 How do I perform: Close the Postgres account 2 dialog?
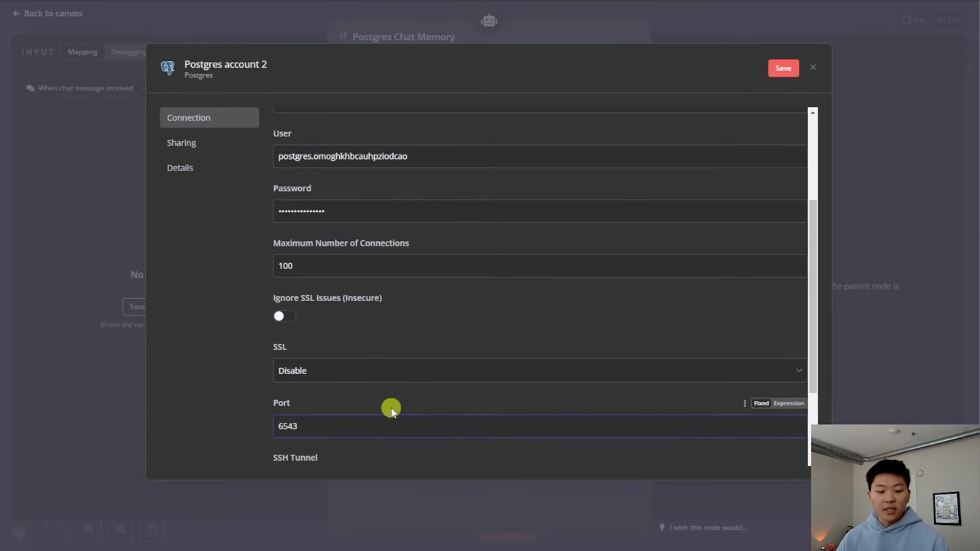pos(813,68)
